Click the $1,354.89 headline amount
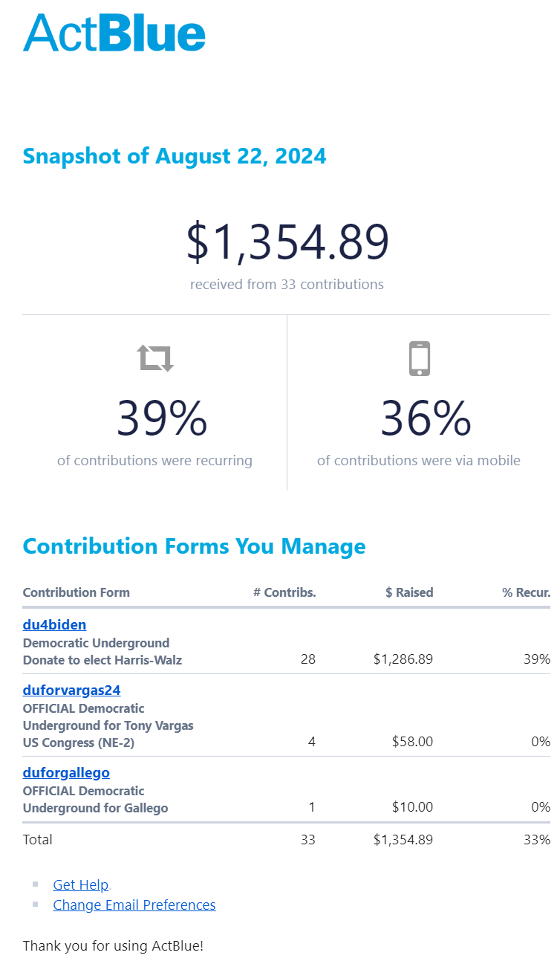 287,242
